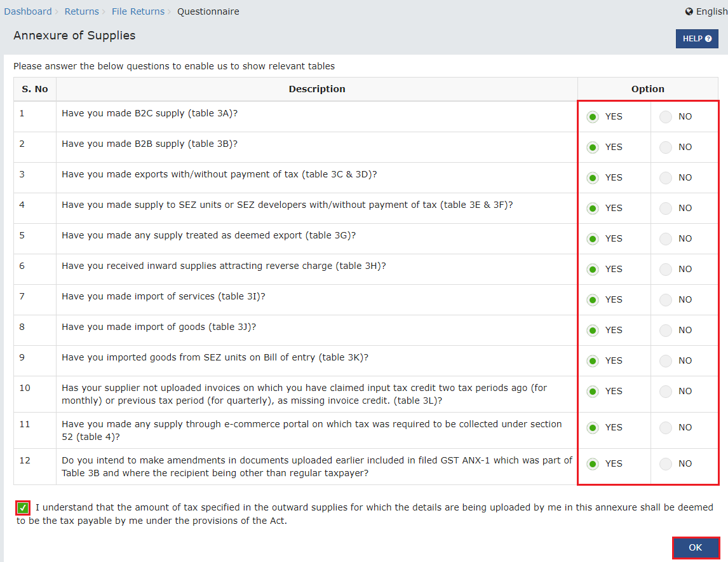
Task: Select NO for import of goods table 3J
Action: 665,330
